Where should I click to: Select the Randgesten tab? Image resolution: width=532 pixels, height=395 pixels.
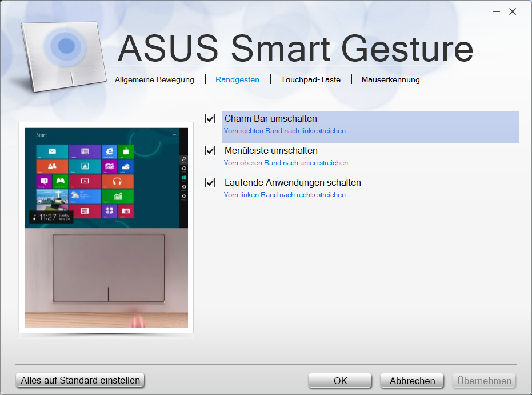click(237, 80)
